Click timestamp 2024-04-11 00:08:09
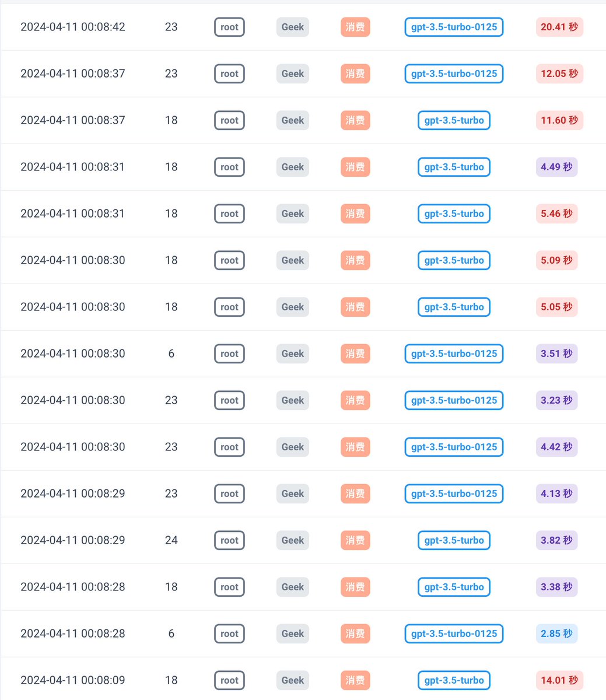Screen dimensions: 606x700 click(73, 680)
